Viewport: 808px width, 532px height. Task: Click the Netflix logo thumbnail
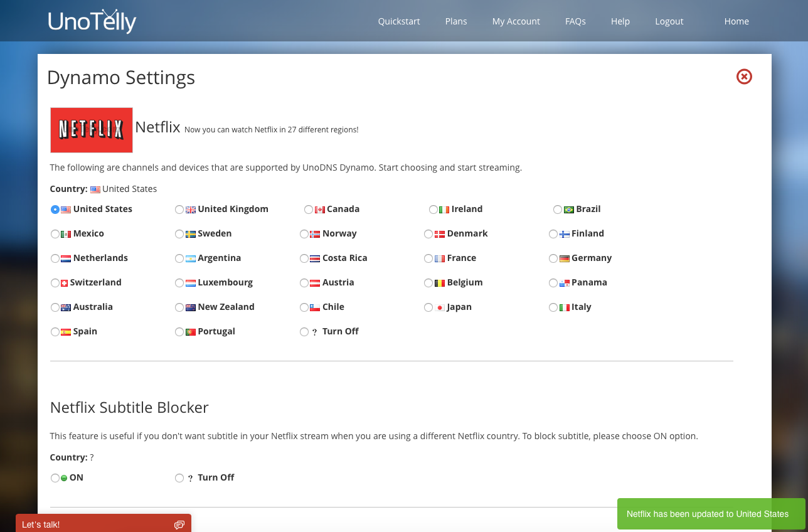92,130
